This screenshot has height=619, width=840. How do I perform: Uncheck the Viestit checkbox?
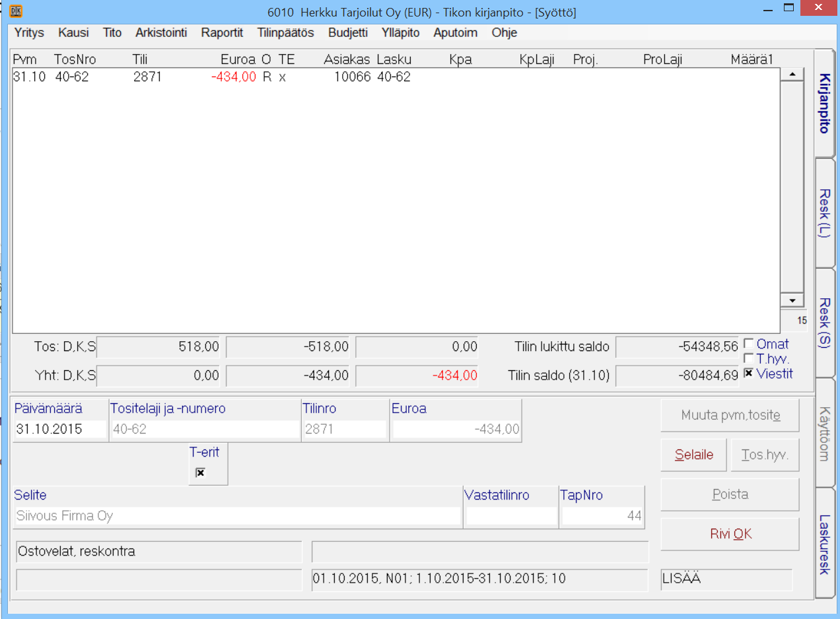[748, 374]
